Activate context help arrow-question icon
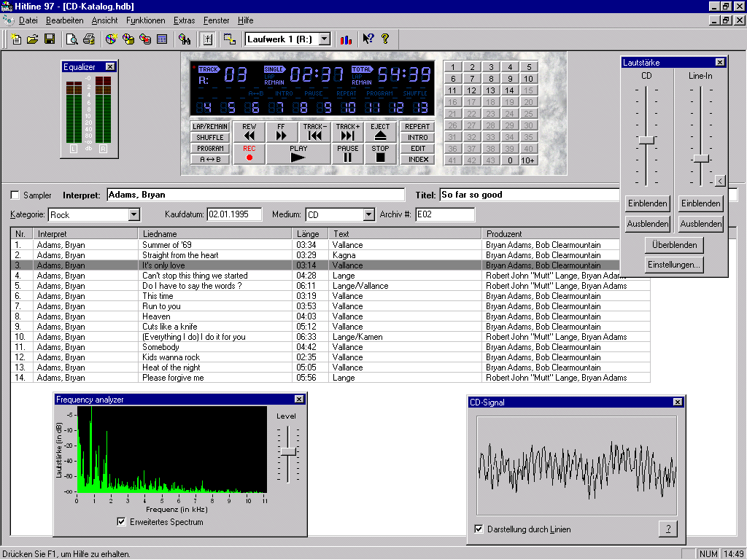The height and width of the screenshot is (560, 747). 368,39
